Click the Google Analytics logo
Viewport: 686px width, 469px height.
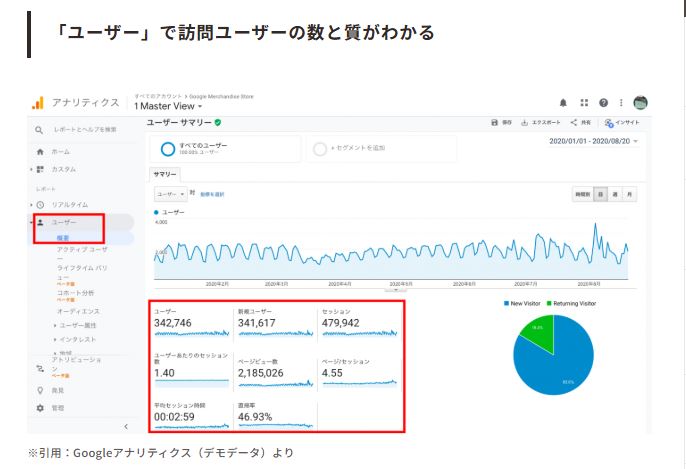point(37,102)
